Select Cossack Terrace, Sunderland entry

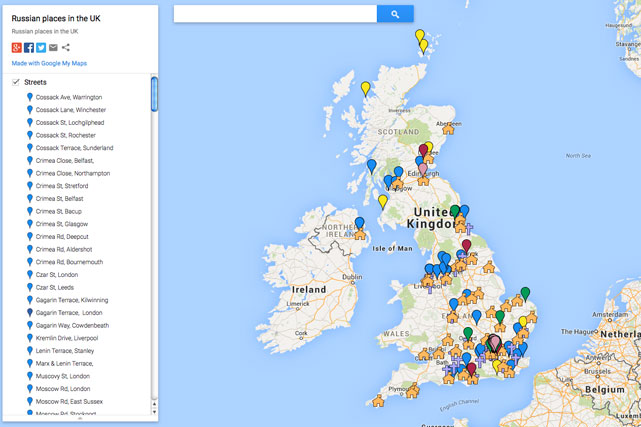[74, 148]
